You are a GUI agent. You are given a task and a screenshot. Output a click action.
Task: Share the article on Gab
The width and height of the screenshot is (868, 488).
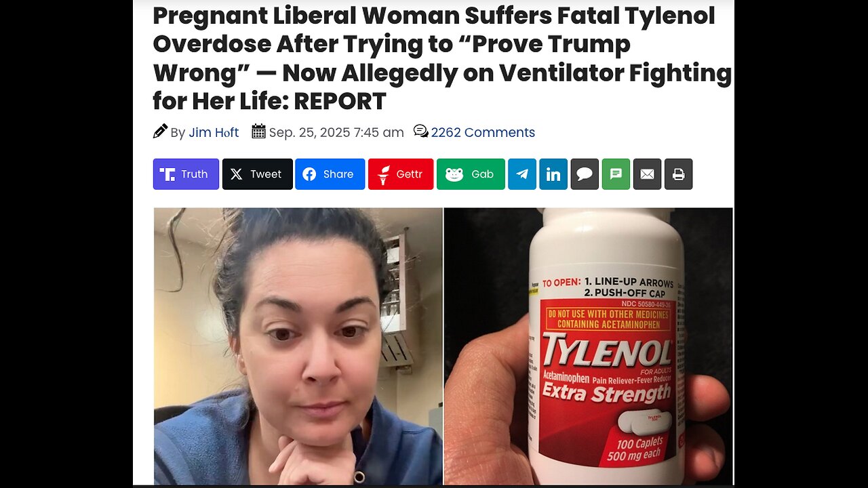click(x=471, y=174)
